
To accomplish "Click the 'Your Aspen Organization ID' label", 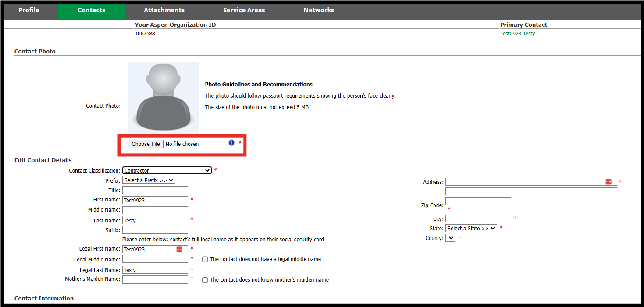I will tap(175, 25).
